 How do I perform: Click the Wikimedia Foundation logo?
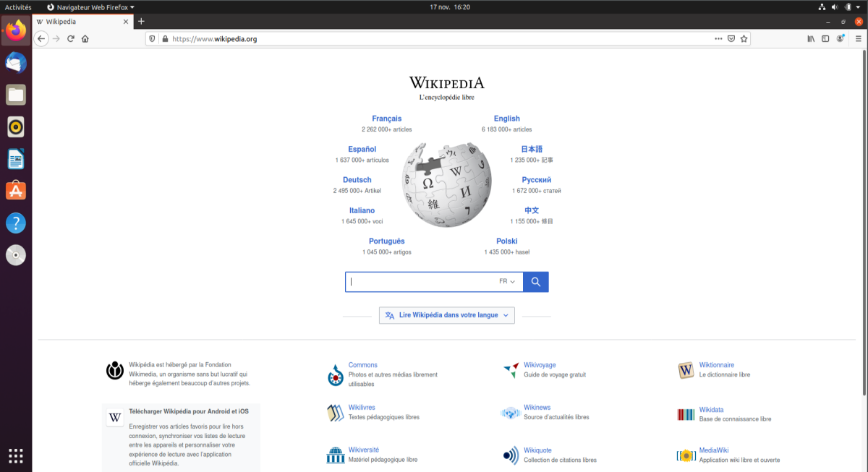point(114,371)
